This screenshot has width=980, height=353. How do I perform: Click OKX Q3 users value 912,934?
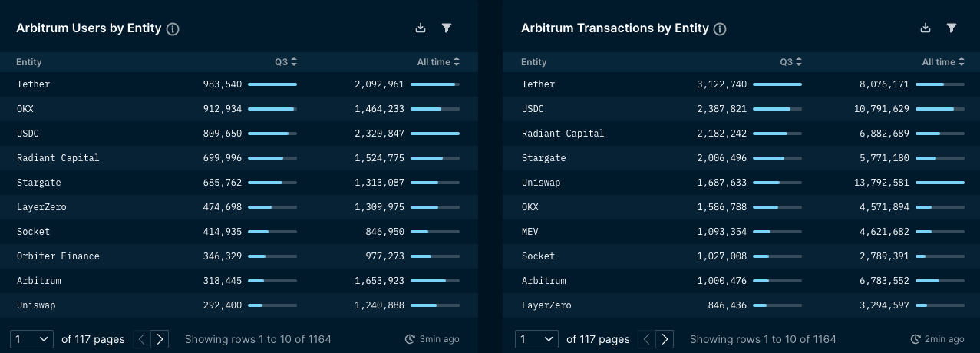223,109
